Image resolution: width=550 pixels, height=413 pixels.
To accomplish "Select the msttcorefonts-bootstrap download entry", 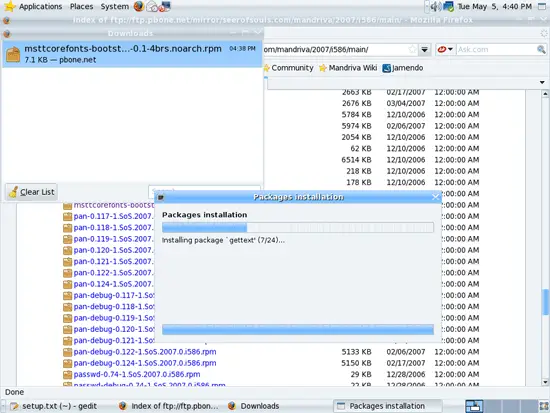I will [132, 54].
